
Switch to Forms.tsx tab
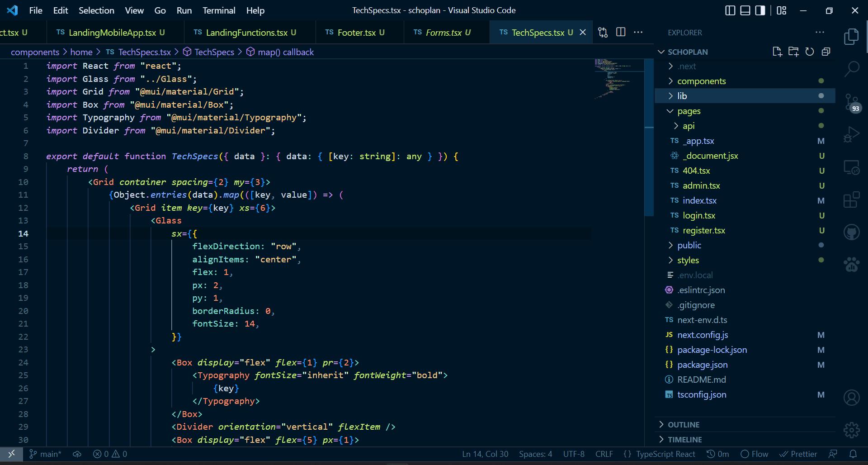(447, 32)
